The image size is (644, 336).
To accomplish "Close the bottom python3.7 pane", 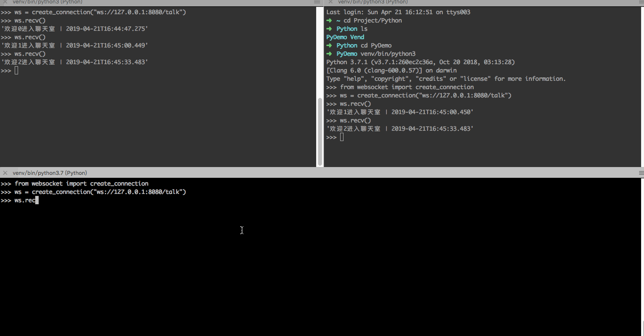I will [5, 173].
